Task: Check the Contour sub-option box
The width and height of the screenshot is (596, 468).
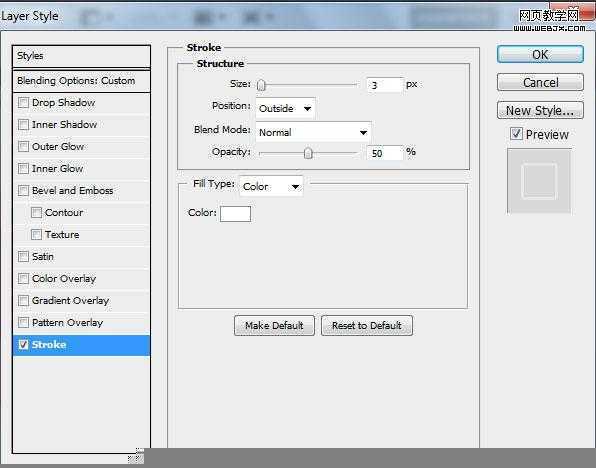Action: point(36,213)
